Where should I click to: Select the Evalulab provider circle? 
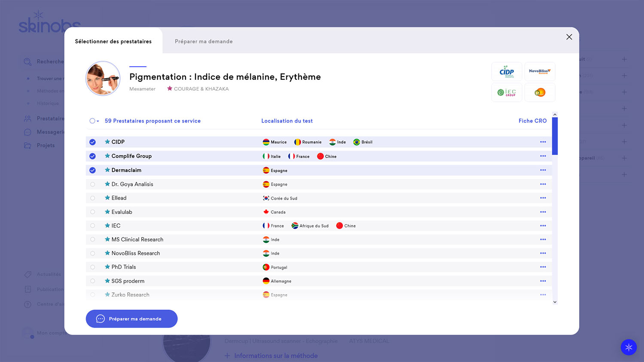pyautogui.click(x=92, y=212)
